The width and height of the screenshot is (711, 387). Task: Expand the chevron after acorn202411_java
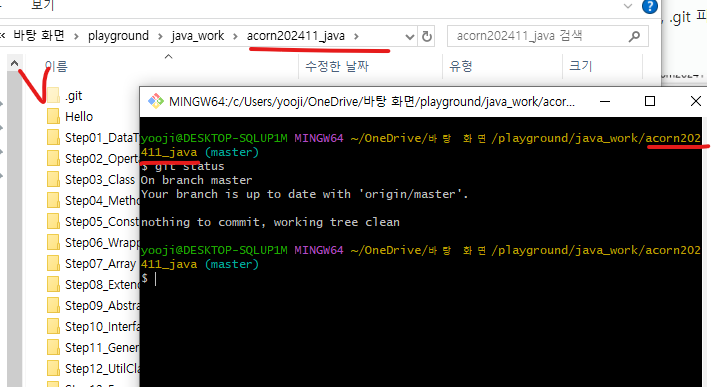[x=356, y=36]
